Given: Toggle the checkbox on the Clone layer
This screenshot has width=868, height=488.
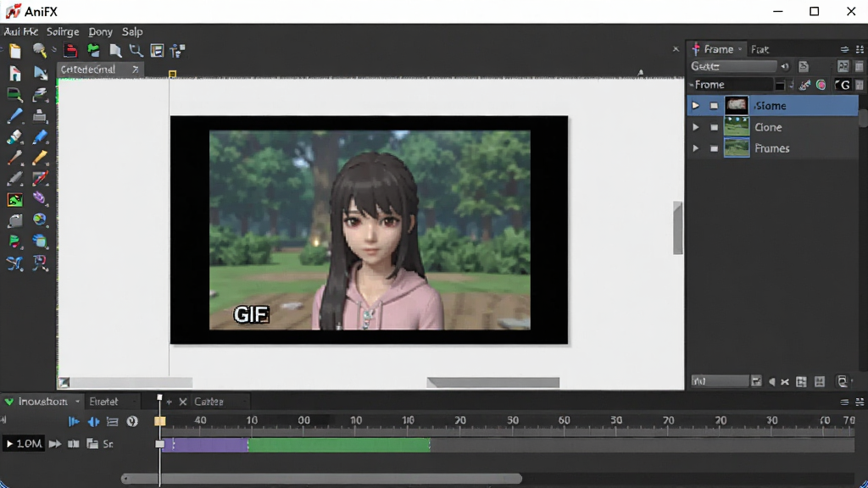Looking at the screenshot, I should [x=714, y=127].
